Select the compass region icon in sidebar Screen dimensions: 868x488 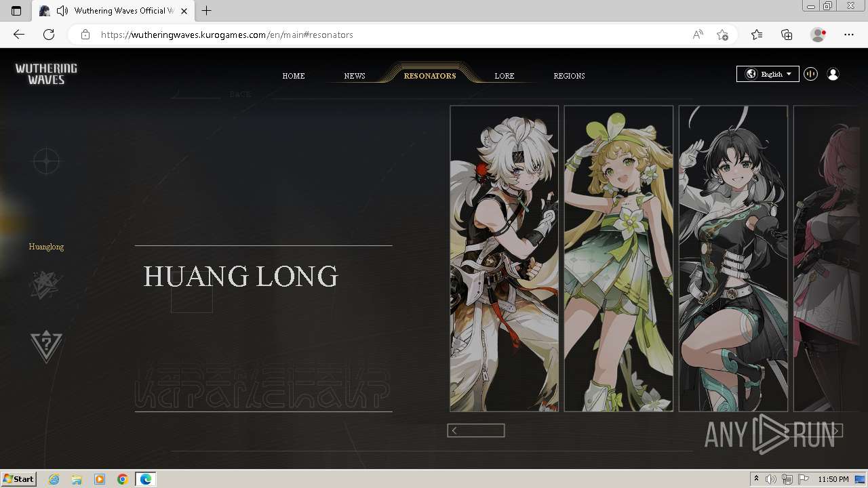tap(46, 162)
